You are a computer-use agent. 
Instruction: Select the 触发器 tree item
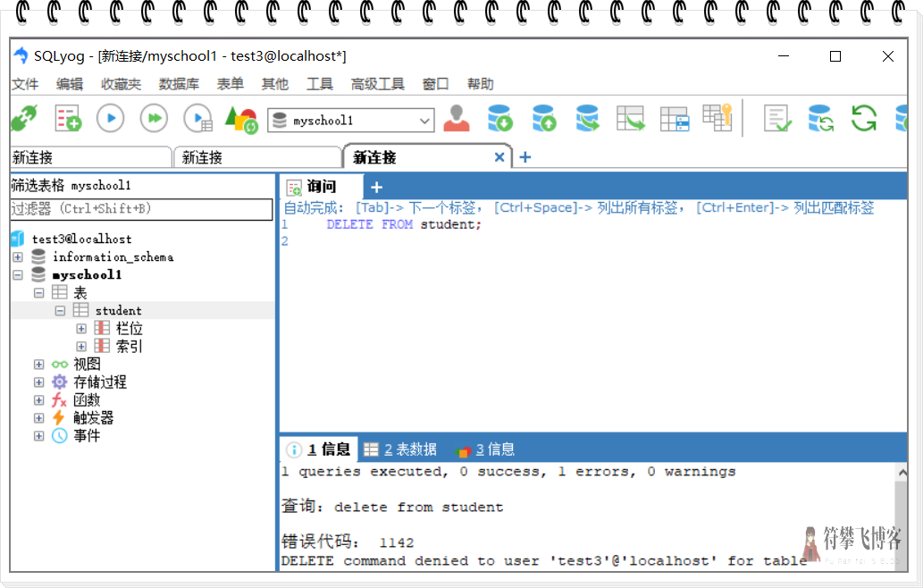pyautogui.click(x=94, y=418)
